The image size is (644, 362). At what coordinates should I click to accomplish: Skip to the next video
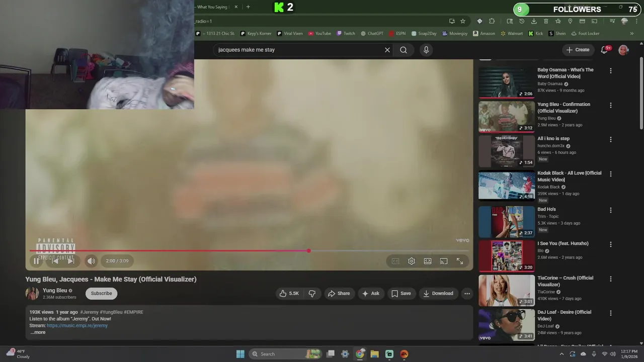(71, 260)
